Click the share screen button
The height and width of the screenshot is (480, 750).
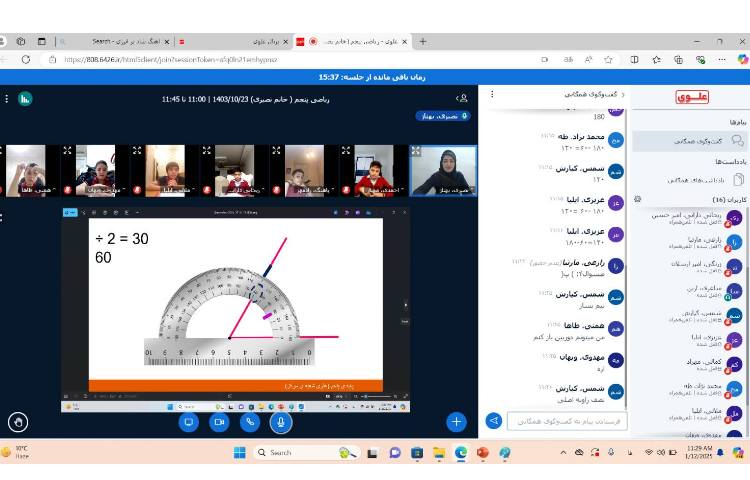(188, 422)
